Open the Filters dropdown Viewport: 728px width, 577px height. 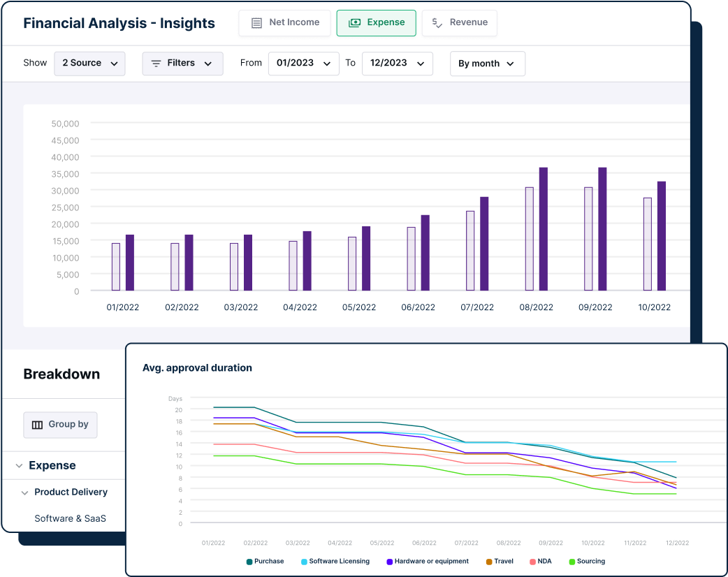point(182,63)
